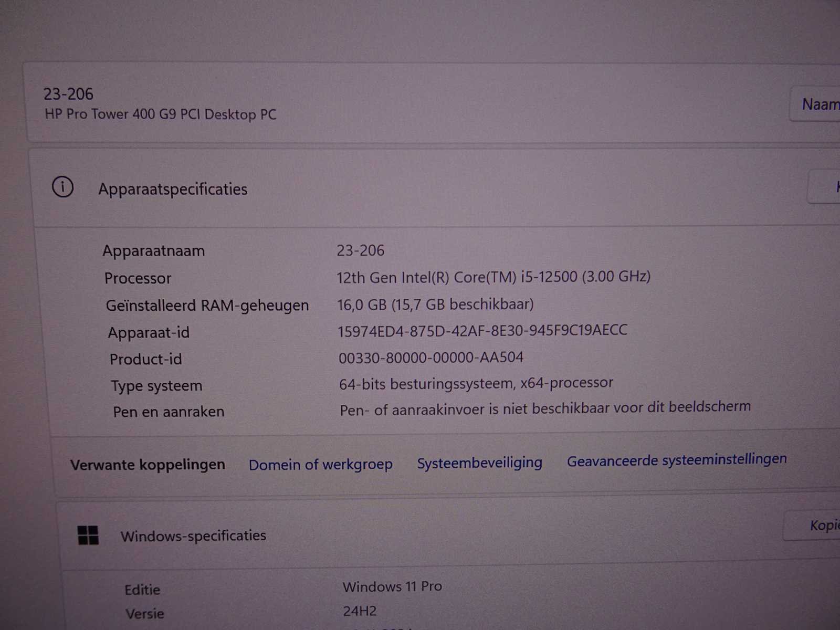
Task: Open Geavanceerde systeeminstellingen link
Action: coord(676,460)
